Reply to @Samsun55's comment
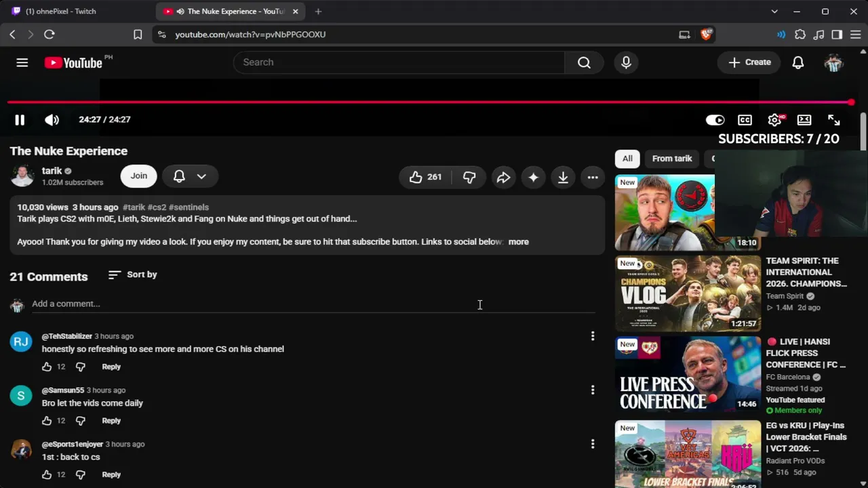Viewport: 868px width, 488px height. 111,421
